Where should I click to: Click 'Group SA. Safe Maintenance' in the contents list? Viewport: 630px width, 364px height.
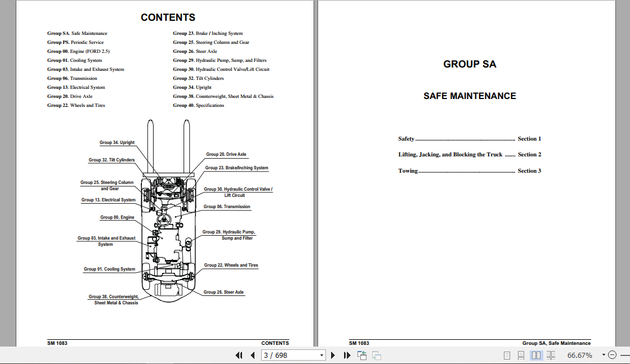77,33
